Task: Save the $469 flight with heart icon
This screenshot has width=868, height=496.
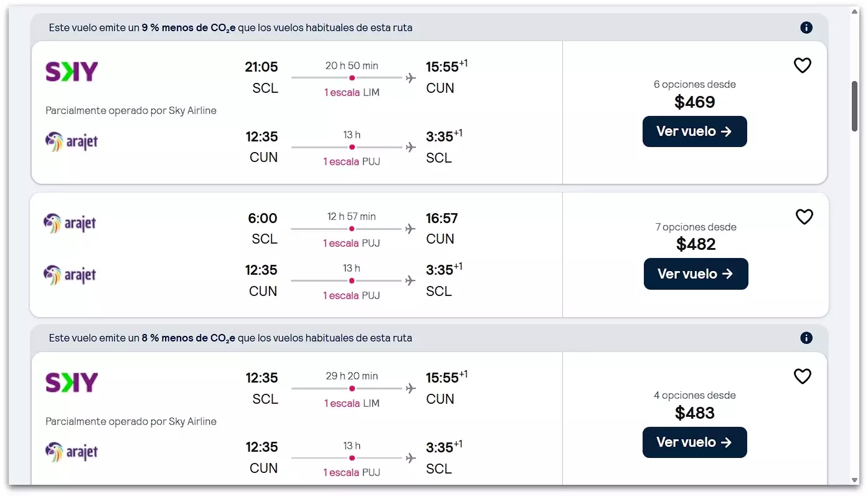Action: tap(802, 65)
